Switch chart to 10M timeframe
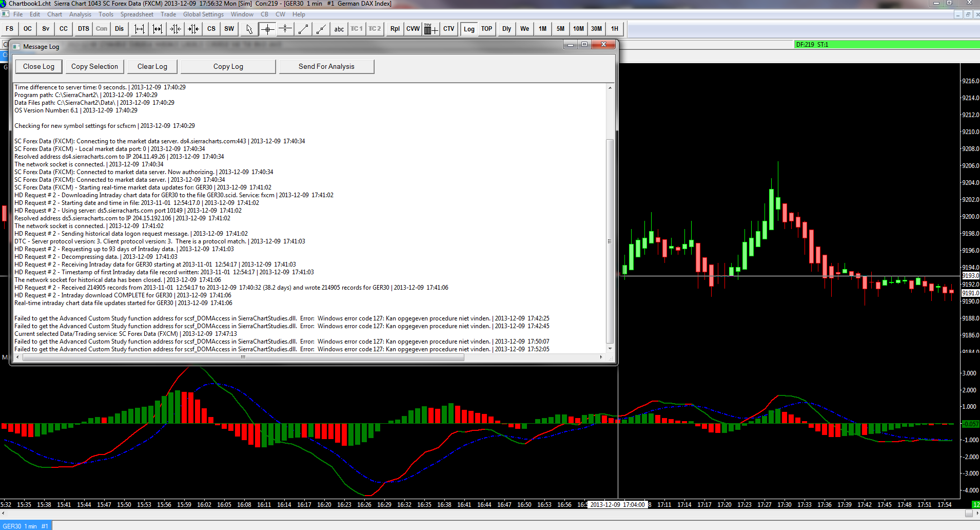This screenshot has height=530, width=980. [579, 29]
